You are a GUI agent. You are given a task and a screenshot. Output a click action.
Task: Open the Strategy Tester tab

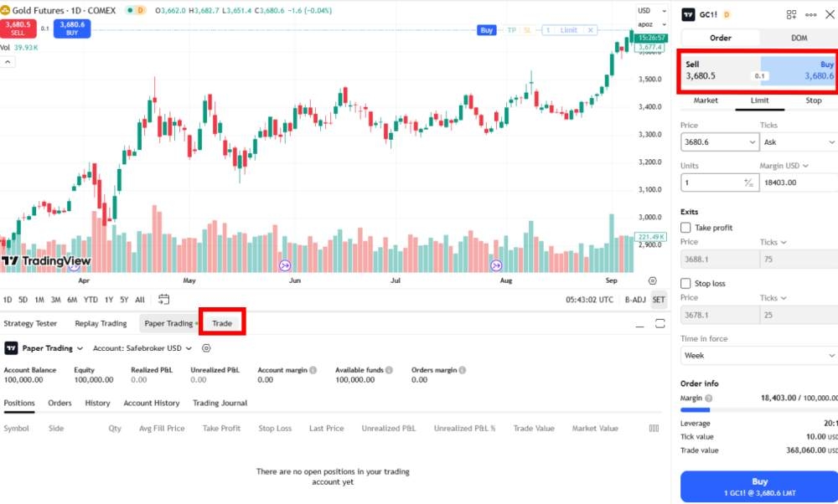[30, 323]
